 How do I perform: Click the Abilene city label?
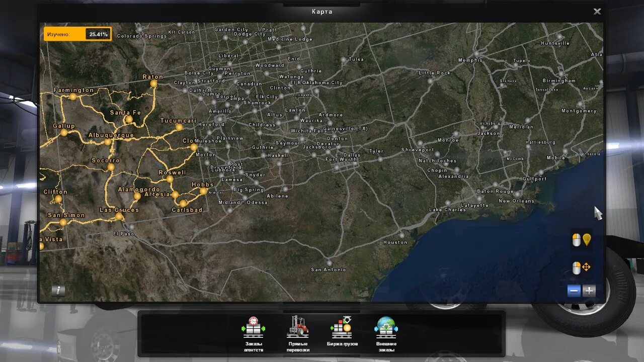(277, 196)
